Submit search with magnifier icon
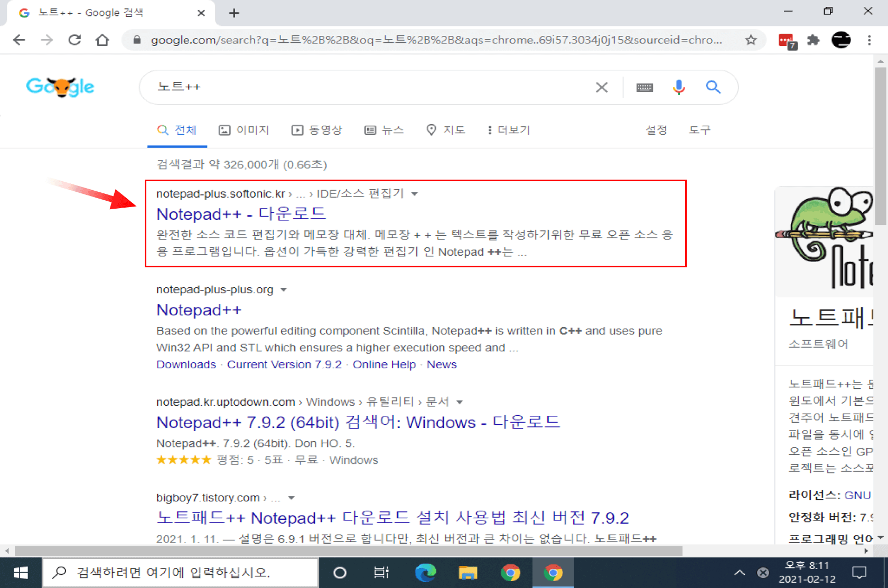 coord(713,87)
